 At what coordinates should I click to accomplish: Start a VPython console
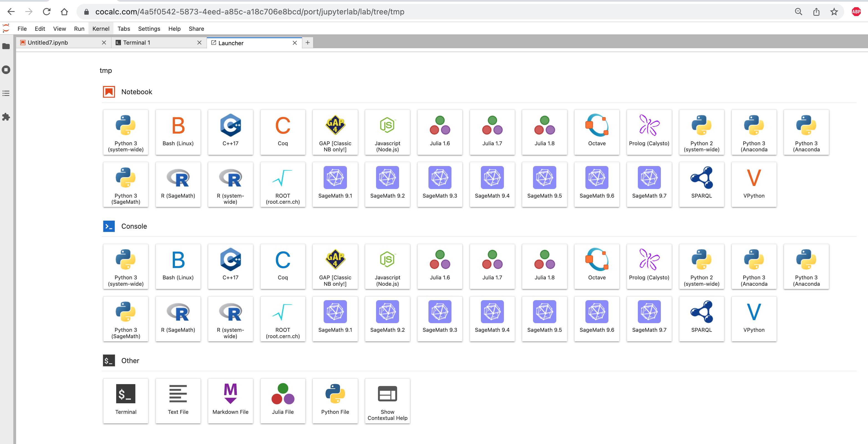click(x=754, y=319)
